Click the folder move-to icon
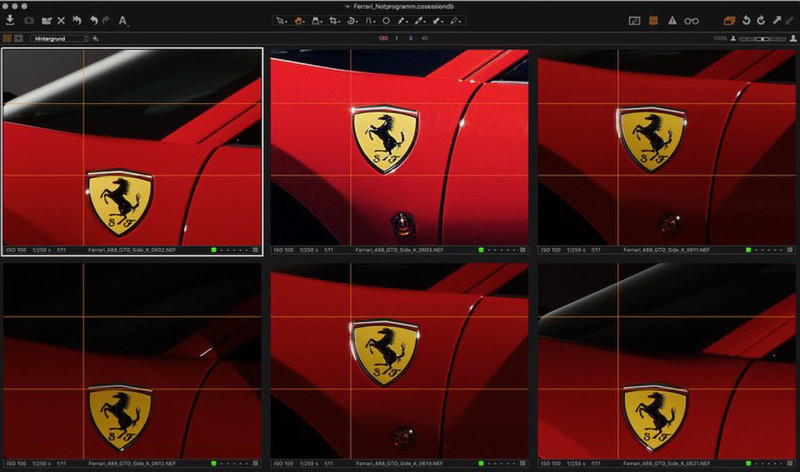 coord(46,21)
